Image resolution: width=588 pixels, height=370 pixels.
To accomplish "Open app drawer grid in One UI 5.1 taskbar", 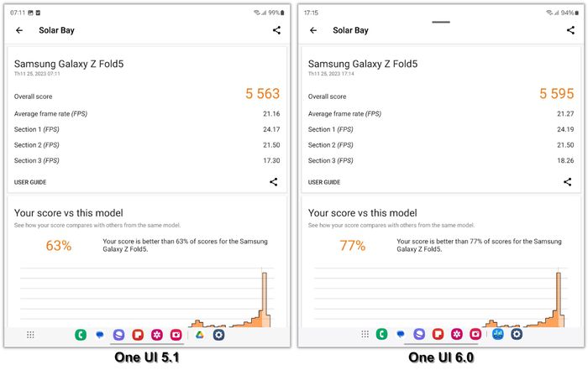I will click(30, 335).
